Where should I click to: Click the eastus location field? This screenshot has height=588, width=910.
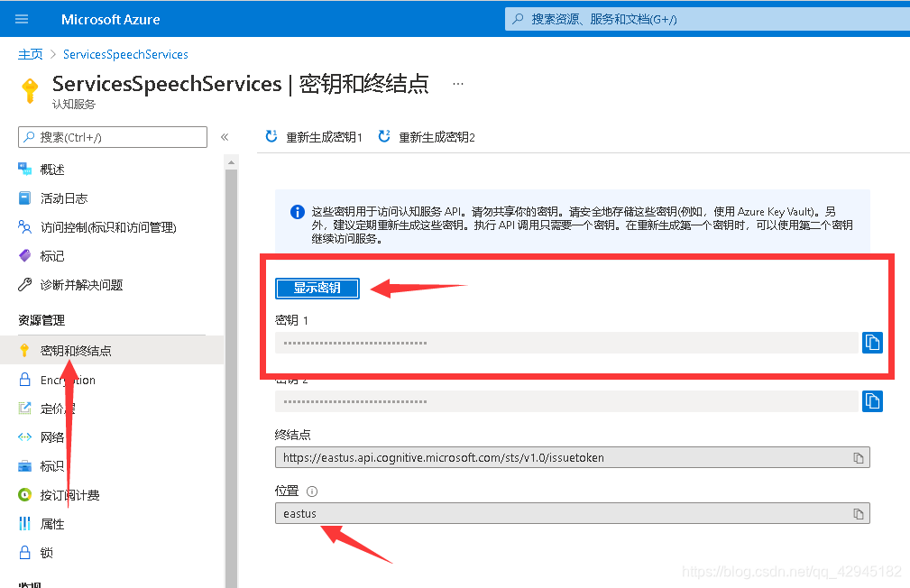pyautogui.click(x=572, y=513)
